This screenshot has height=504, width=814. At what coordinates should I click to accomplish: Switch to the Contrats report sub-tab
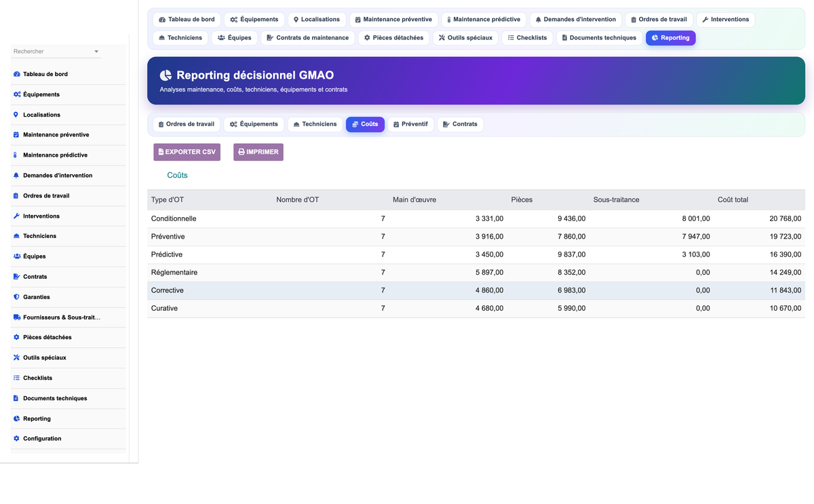point(460,124)
